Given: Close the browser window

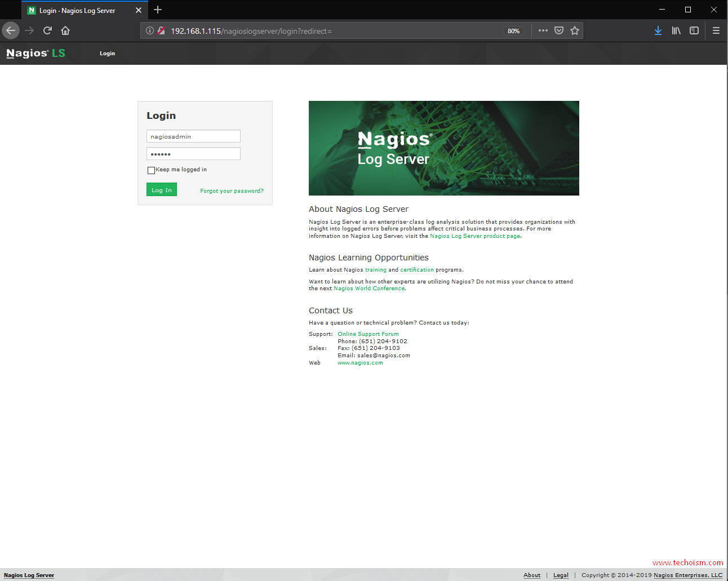Looking at the screenshot, I should tap(714, 10).
